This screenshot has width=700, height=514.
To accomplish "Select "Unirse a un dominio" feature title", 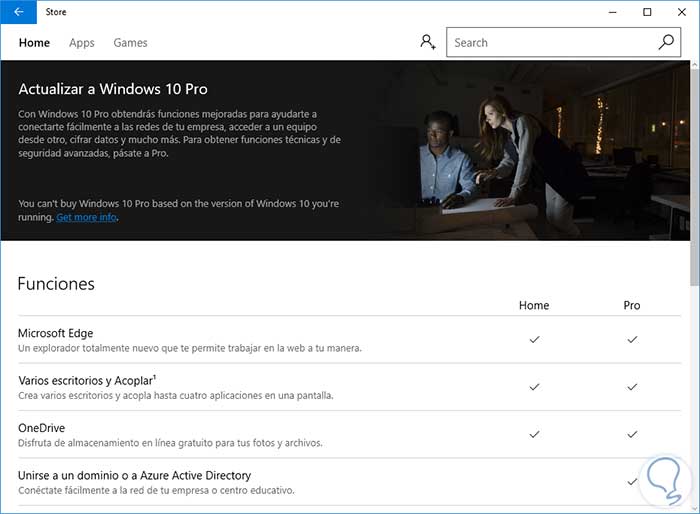I will point(134,476).
